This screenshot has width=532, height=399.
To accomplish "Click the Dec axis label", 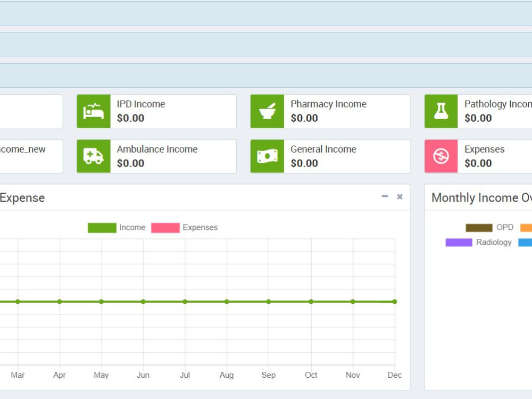I will [x=395, y=375].
